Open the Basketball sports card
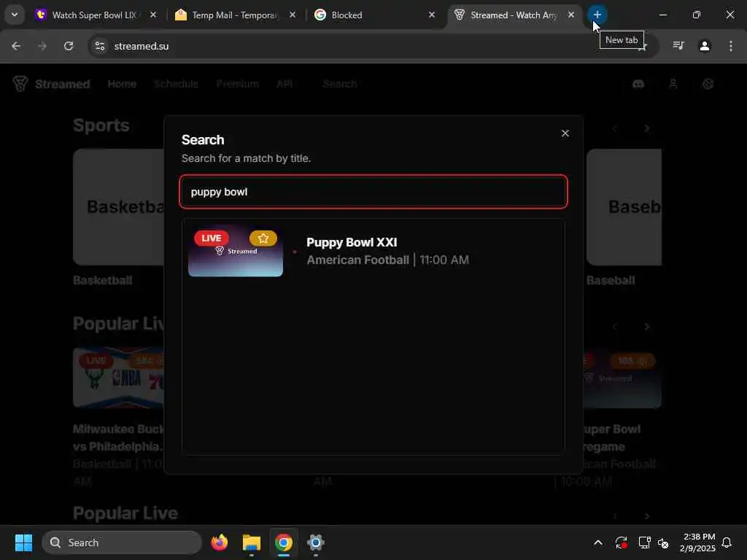This screenshot has width=747, height=560. pyautogui.click(x=118, y=206)
